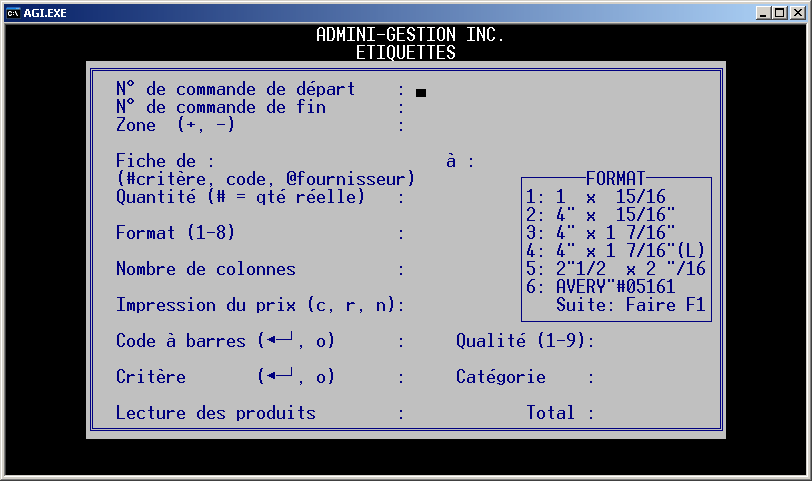This screenshot has height=481, width=812.
Task: Maximize the AGI.EXE window
Action: coord(779,12)
